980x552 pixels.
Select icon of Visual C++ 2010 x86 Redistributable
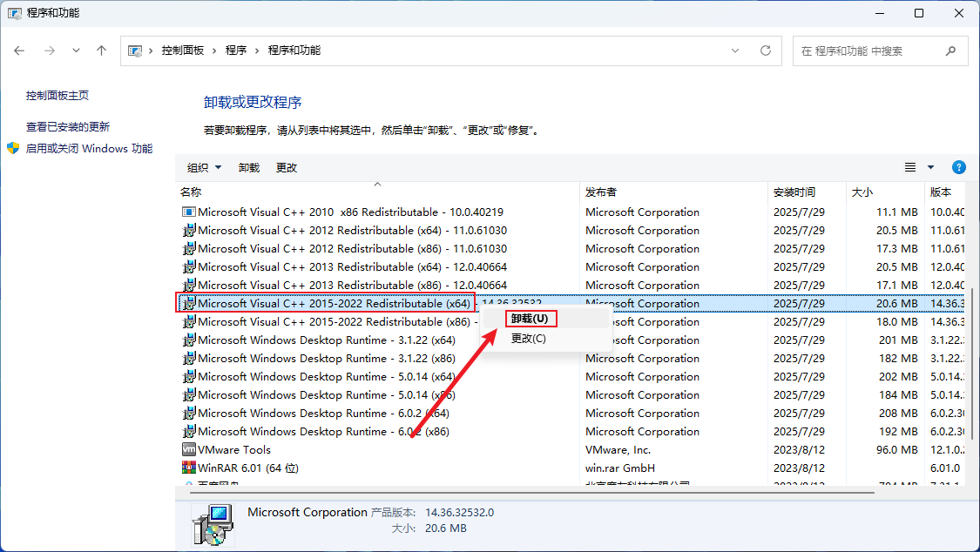click(x=189, y=212)
